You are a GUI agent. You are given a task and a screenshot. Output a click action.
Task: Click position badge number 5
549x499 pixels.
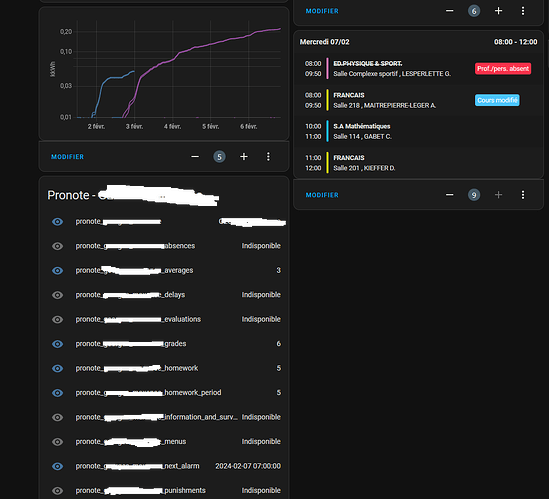coord(220,157)
